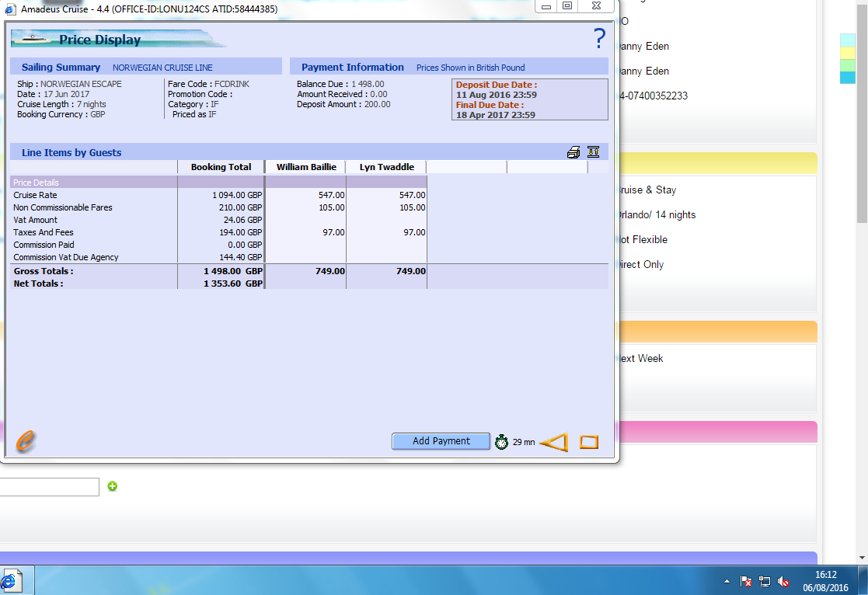The height and width of the screenshot is (595, 868).
Task: Click the orange back arrow triangle
Action: (x=554, y=442)
